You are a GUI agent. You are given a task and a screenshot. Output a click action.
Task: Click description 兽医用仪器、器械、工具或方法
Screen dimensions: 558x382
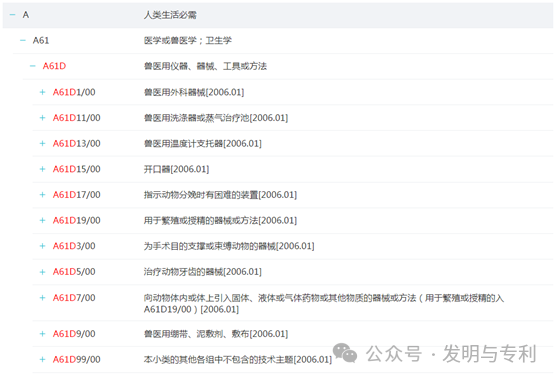click(x=205, y=66)
